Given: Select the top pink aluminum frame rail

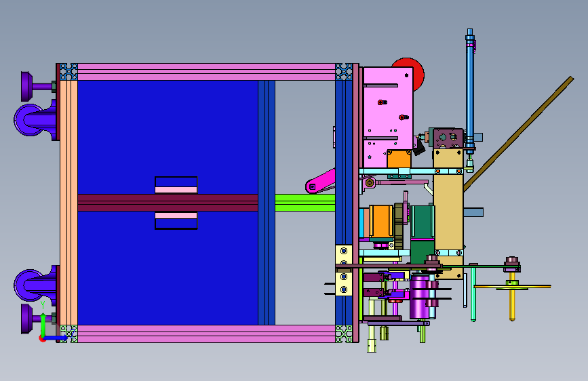Looking at the screenshot, I should (x=206, y=72).
